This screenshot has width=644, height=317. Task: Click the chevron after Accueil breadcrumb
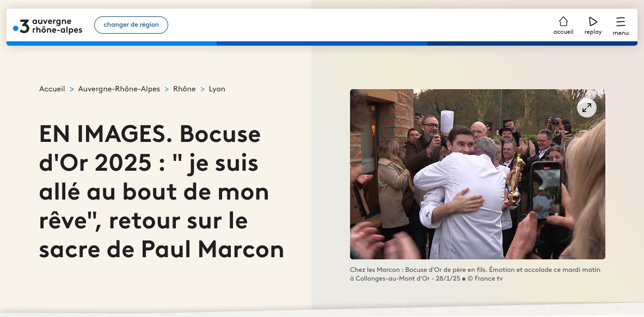[x=71, y=89]
